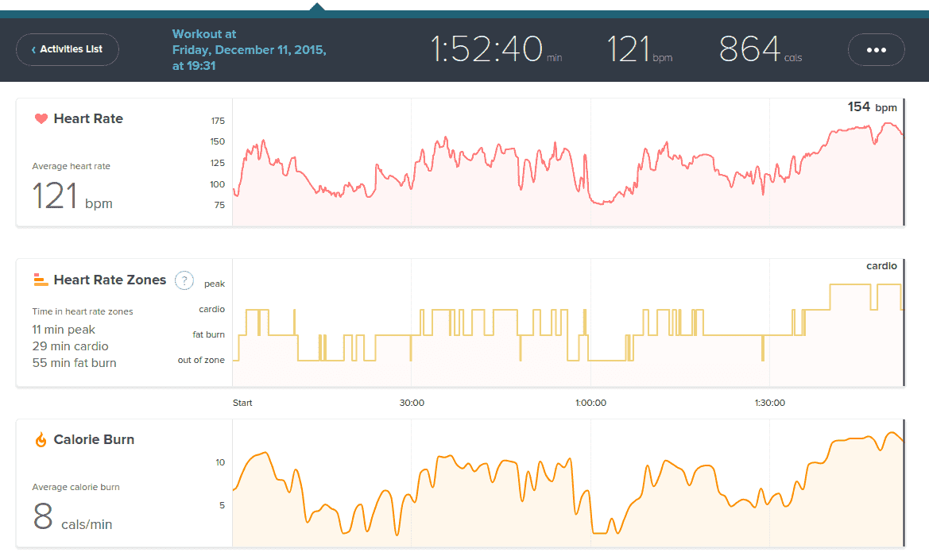Click the heart icon beside Heart Rate
Image resolution: width=929 pixels, height=560 pixels.
pos(41,119)
